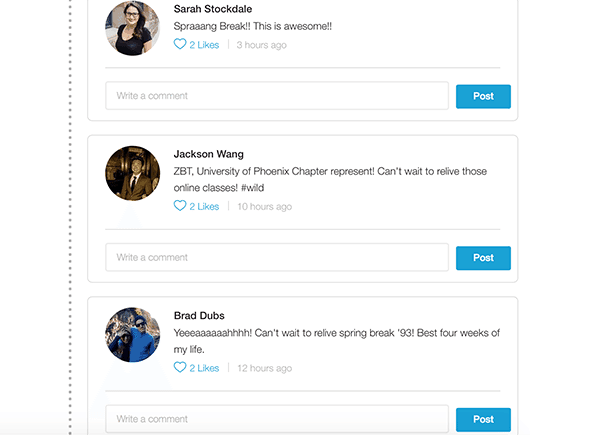Viewport: 600px width, 435px height.
Task: Focus comment field under Brad Dubs' post
Action: click(x=277, y=419)
